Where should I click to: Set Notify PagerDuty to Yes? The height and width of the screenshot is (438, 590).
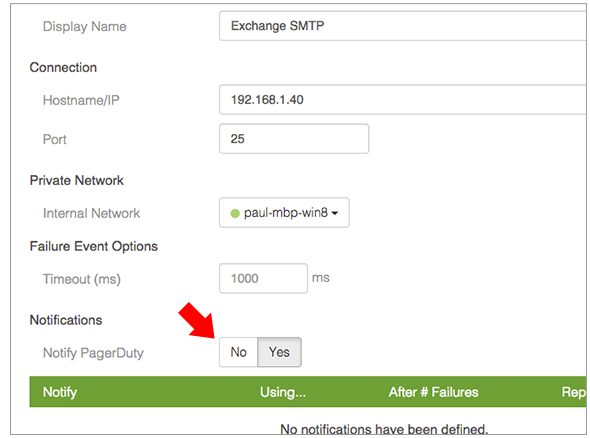(x=279, y=352)
